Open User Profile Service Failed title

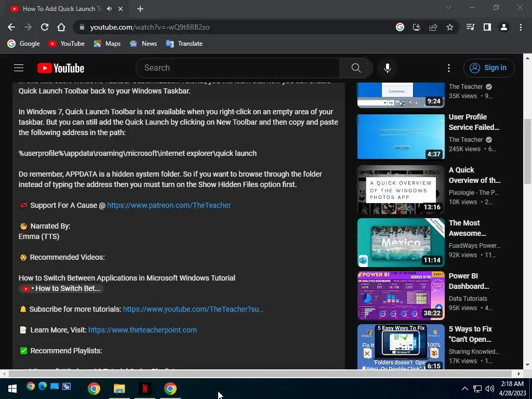click(x=474, y=122)
